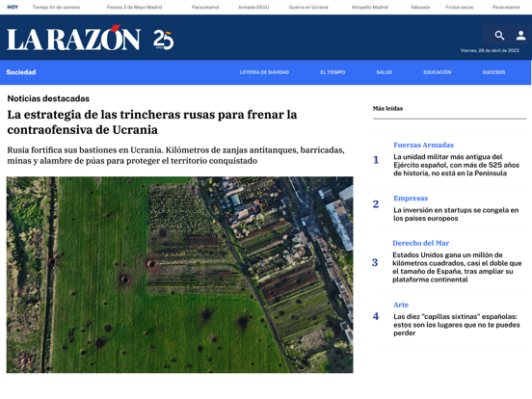Read article about capillas sixtinas españolas
The height and width of the screenshot is (399, 532).
(x=457, y=325)
